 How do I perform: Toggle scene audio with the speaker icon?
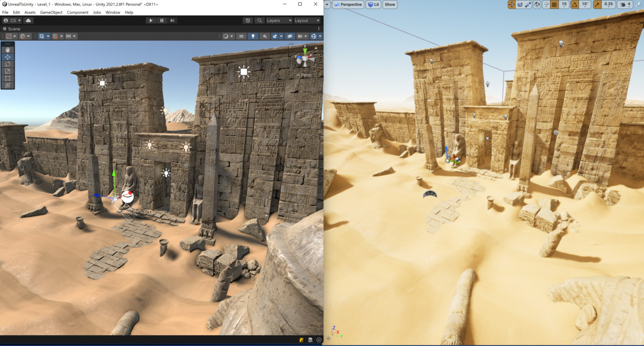[x=265, y=36]
